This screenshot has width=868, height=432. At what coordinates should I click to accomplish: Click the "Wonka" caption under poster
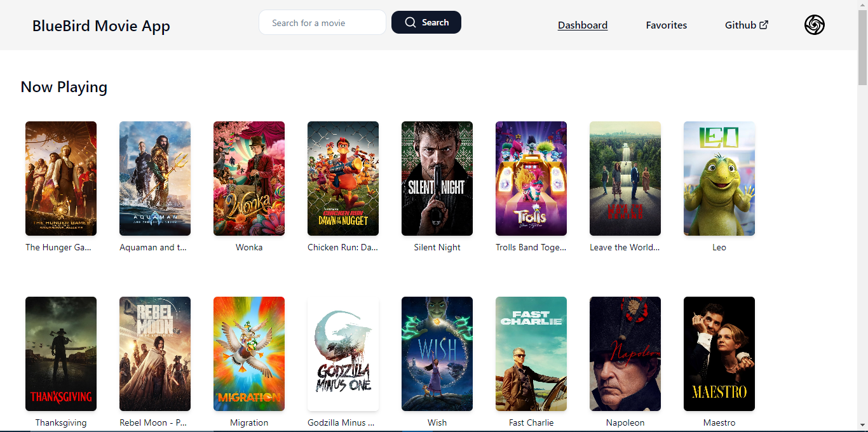[x=249, y=247]
